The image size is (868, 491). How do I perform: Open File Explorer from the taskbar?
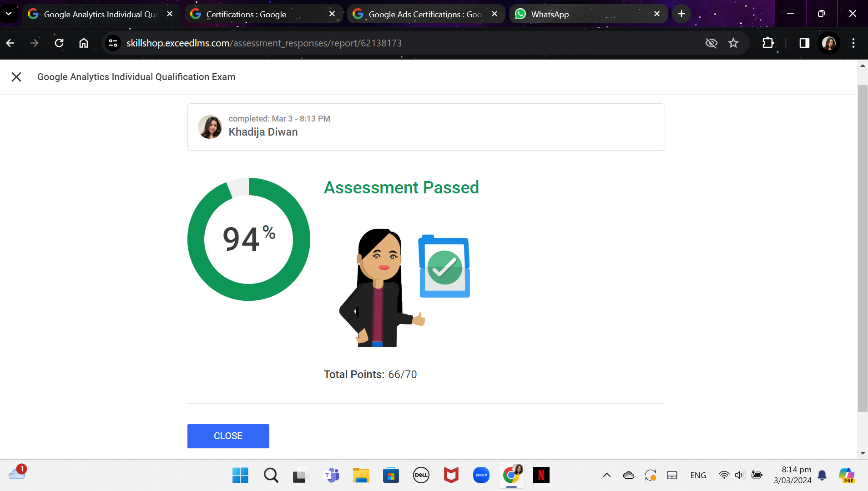pos(361,476)
